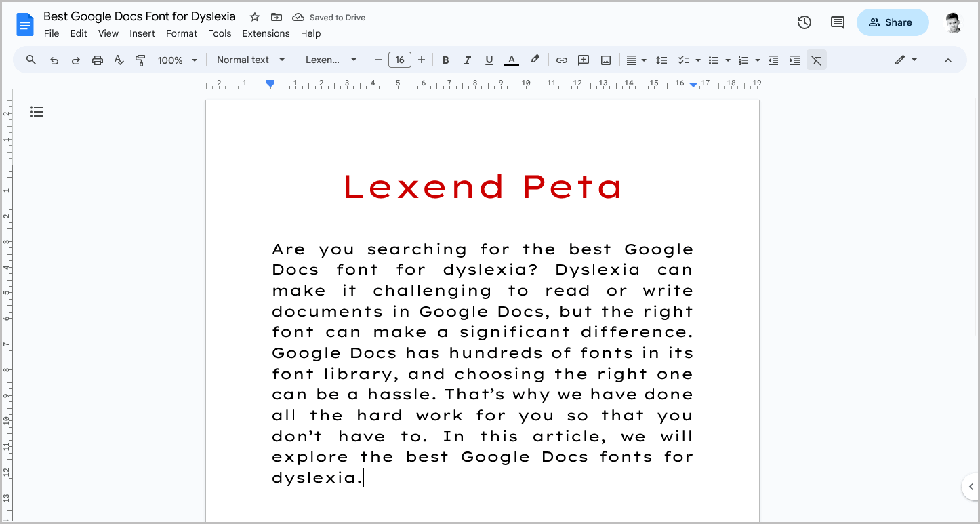The width and height of the screenshot is (980, 524).
Task: Show the side panel arrow
Action: (x=971, y=486)
